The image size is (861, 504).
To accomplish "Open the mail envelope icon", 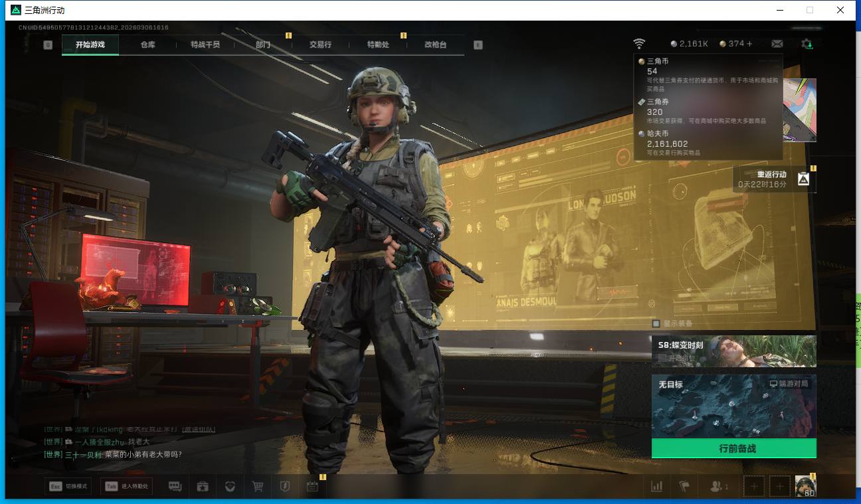I will (777, 44).
